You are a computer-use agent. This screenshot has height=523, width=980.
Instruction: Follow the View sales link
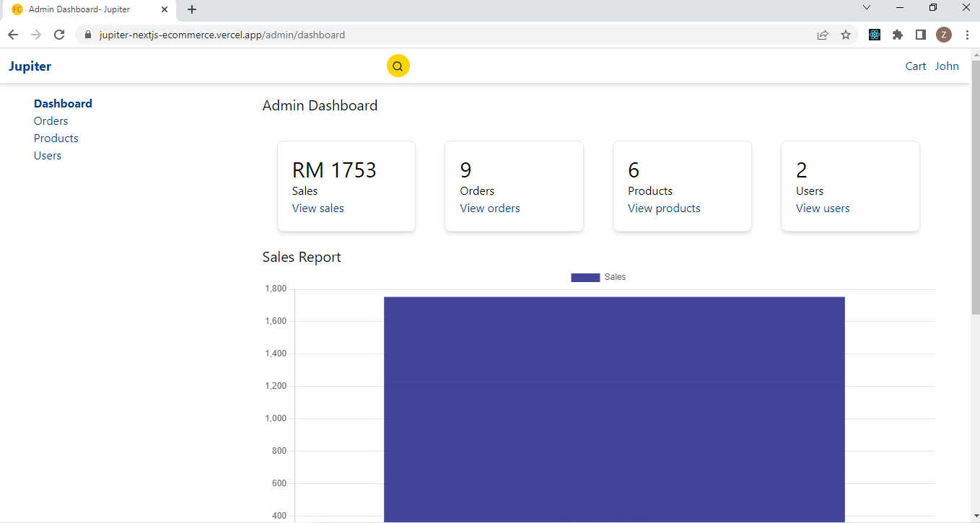[318, 208]
